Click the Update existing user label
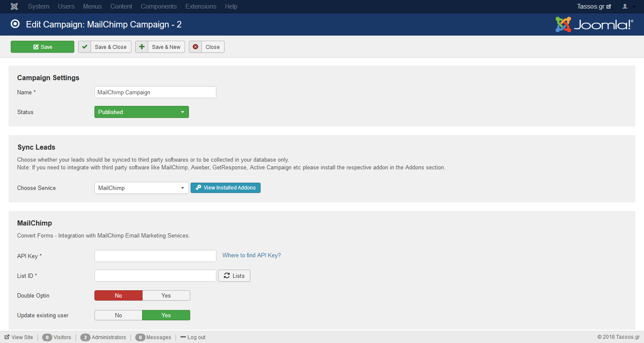This screenshot has height=343, width=644. point(43,315)
